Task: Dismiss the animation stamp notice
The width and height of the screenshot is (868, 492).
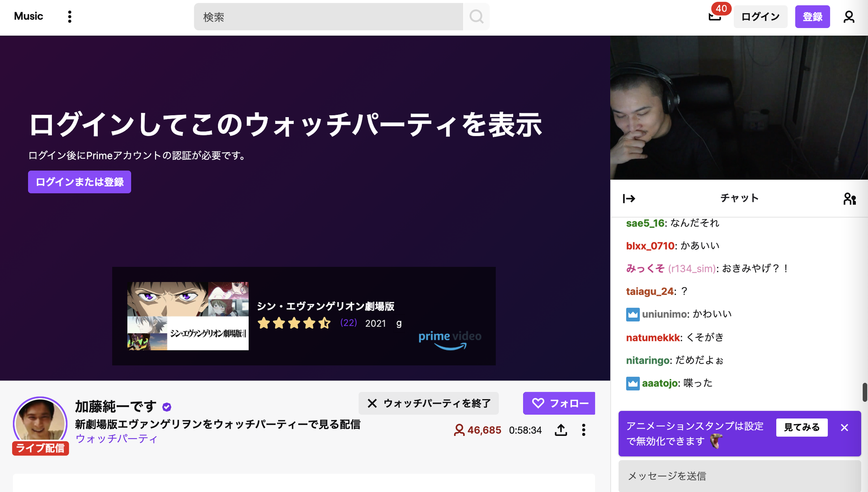Action: click(x=844, y=427)
